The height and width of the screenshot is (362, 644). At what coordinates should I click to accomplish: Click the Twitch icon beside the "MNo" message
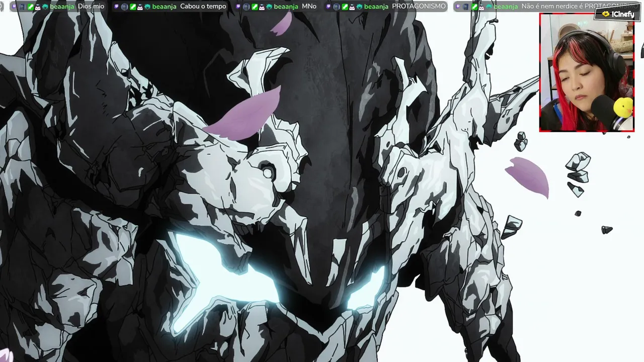point(238,7)
